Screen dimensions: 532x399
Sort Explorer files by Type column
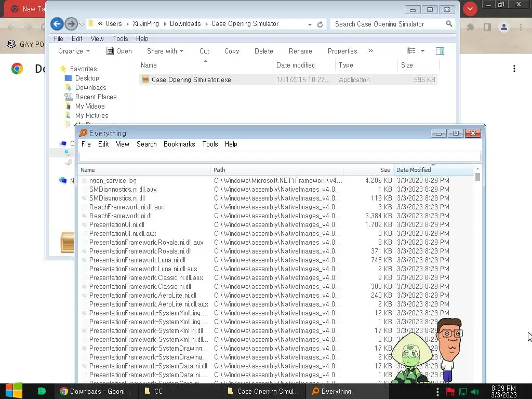(x=366, y=65)
